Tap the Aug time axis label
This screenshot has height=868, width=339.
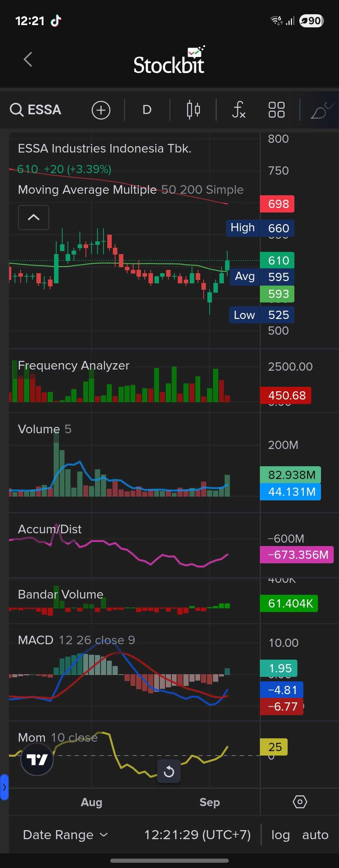point(91,802)
